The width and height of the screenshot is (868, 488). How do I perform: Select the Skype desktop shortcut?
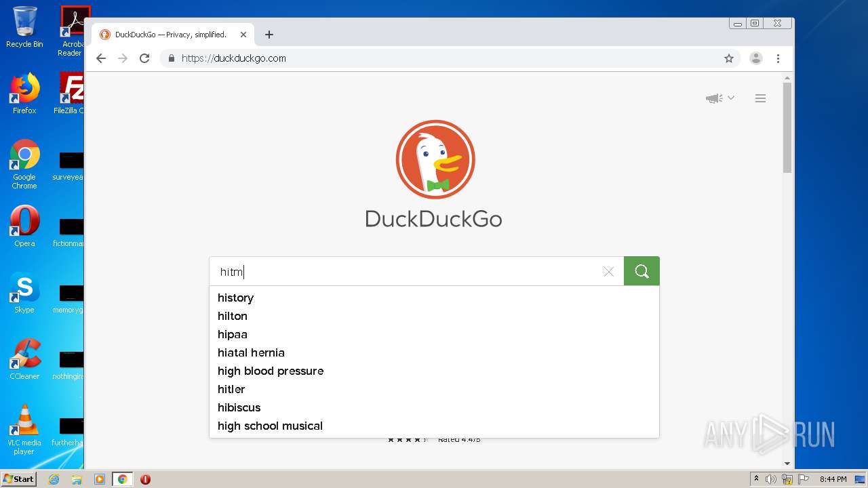24,293
